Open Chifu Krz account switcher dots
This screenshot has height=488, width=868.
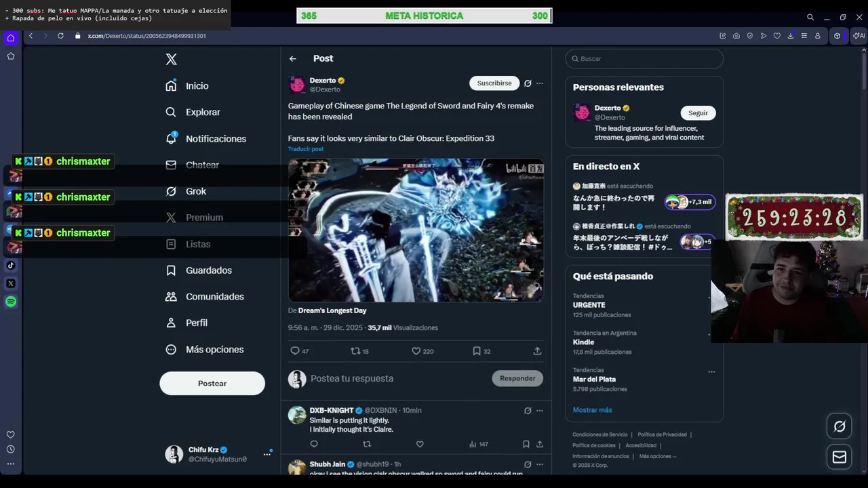267,454
